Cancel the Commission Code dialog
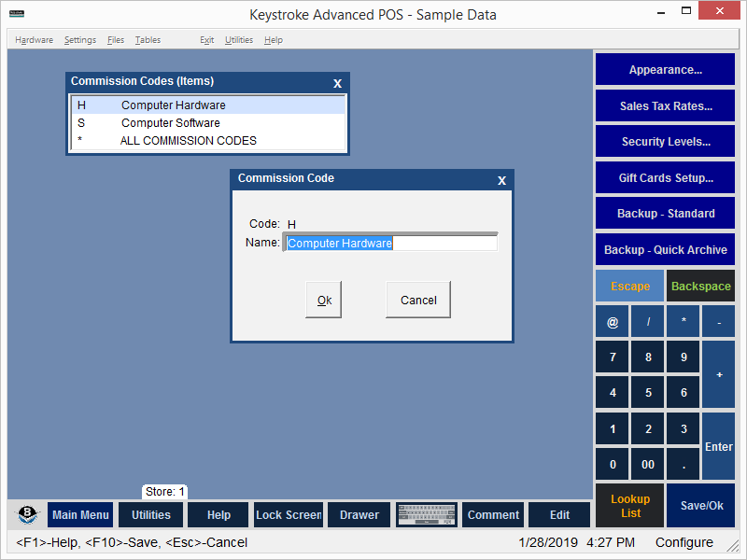The width and height of the screenshot is (747, 560). click(417, 300)
